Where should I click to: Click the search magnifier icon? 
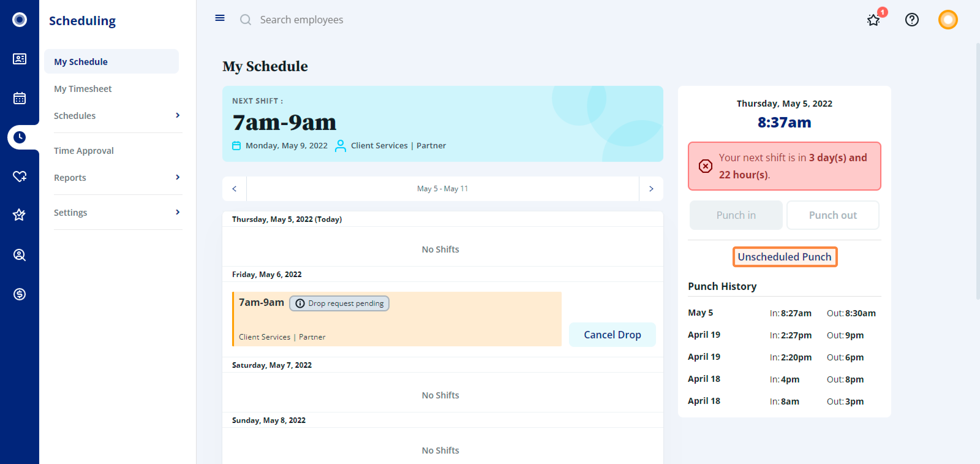(x=246, y=19)
